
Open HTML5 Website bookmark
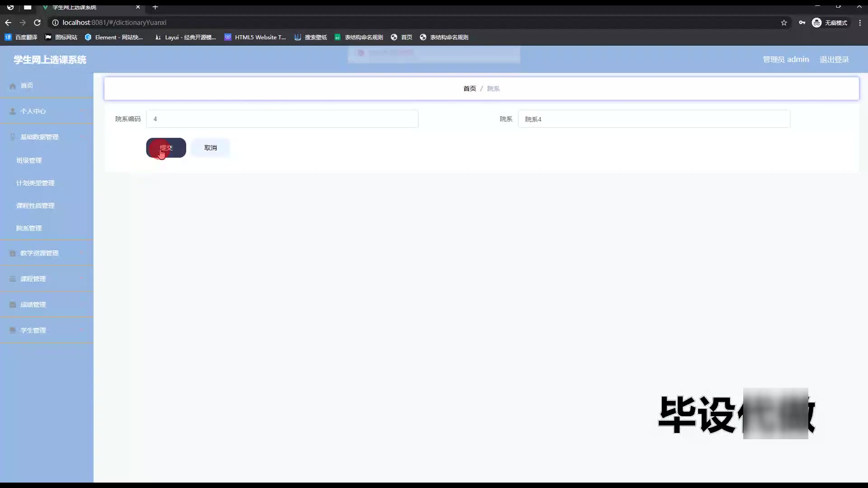[255, 38]
